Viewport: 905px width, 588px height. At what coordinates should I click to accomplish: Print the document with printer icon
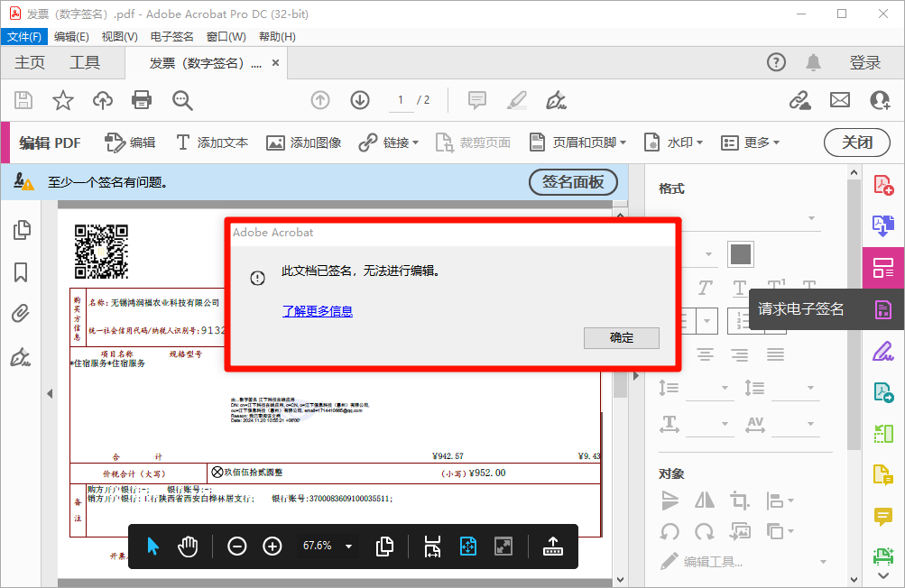coord(142,100)
